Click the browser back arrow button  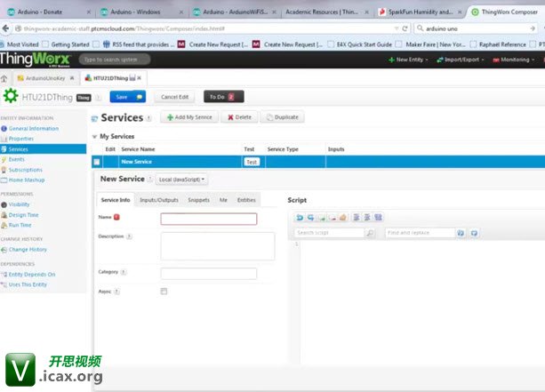coord(5,28)
